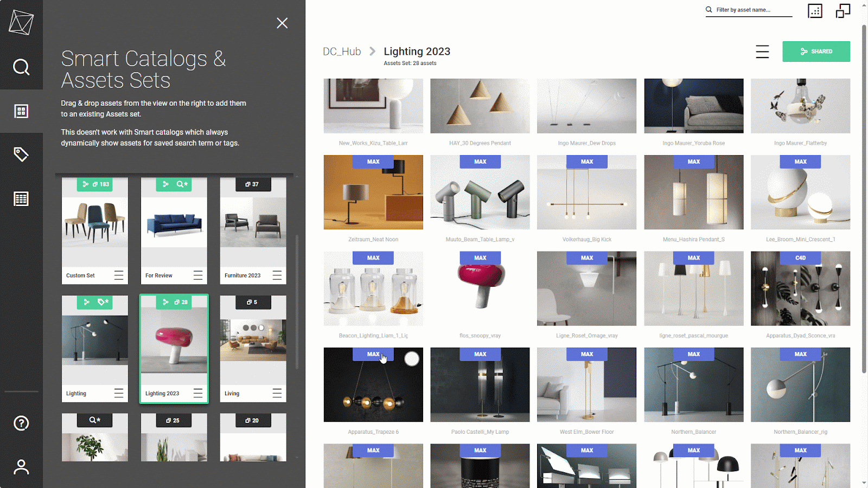The image size is (868, 488).
Task: Open the Lighting 2023 card menu
Action: 198,393
